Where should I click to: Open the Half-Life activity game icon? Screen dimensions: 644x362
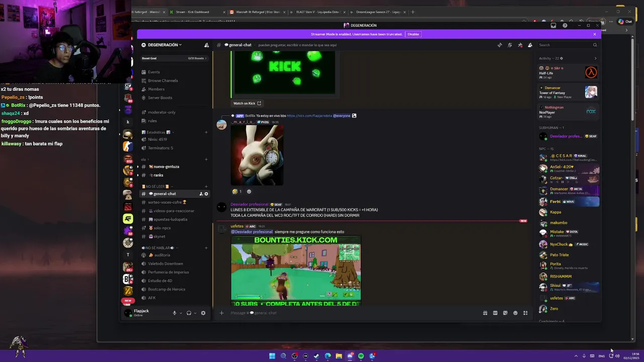tap(591, 73)
